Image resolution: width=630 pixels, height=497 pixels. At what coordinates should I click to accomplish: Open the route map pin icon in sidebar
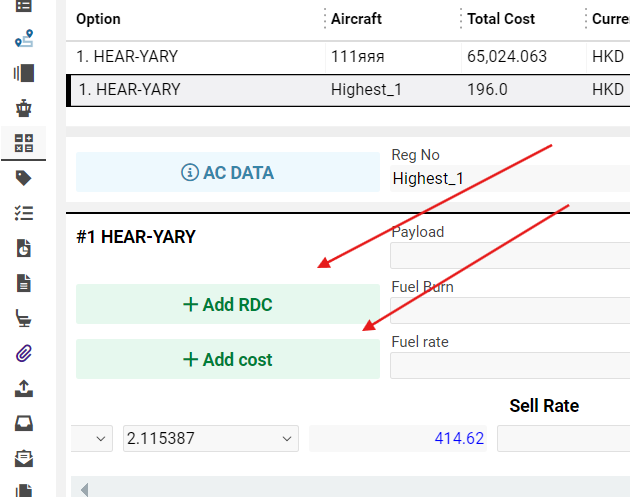pos(24,39)
